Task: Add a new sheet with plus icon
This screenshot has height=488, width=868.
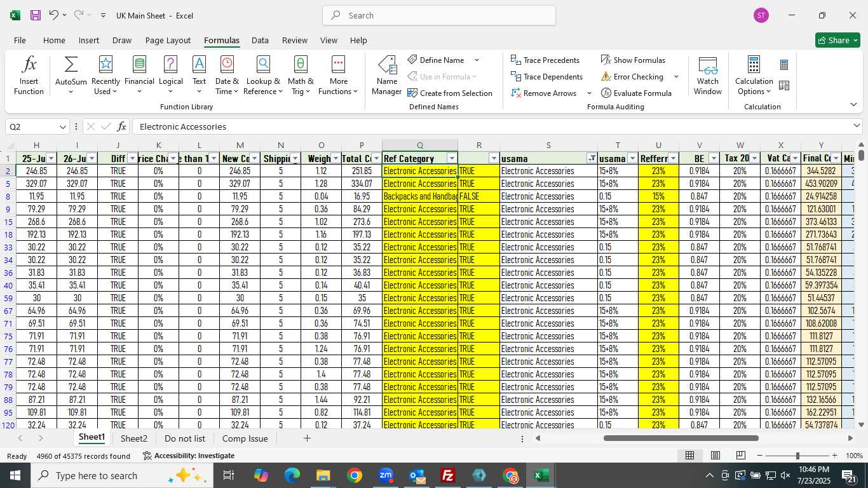Action: 307,438
